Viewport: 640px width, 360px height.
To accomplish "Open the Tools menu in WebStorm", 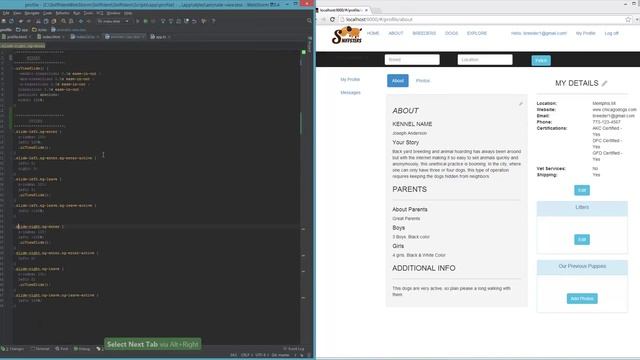I will tap(88, 13).
